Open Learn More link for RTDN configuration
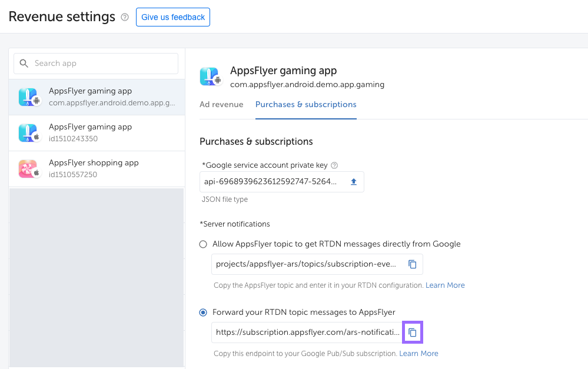The height and width of the screenshot is (369, 588). click(445, 285)
